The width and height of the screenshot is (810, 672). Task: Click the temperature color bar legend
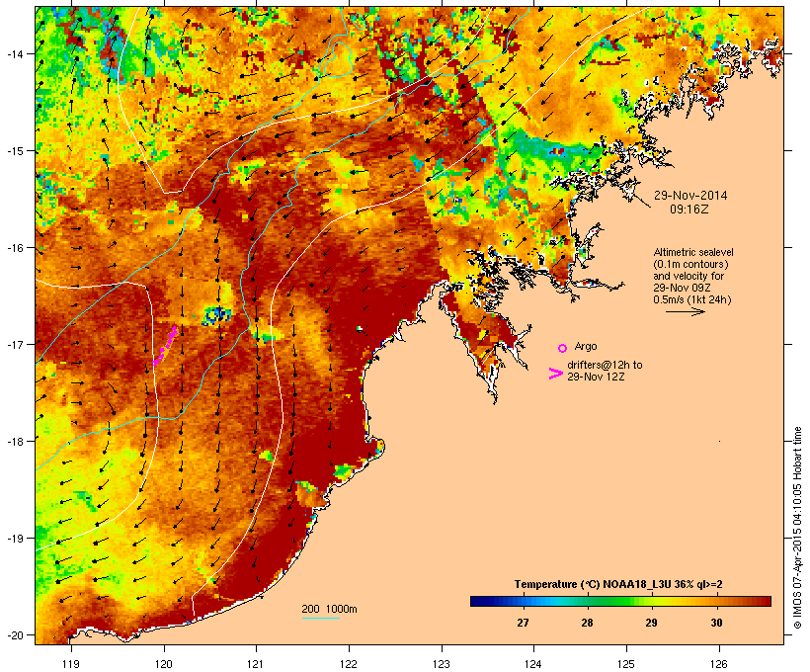620,601
